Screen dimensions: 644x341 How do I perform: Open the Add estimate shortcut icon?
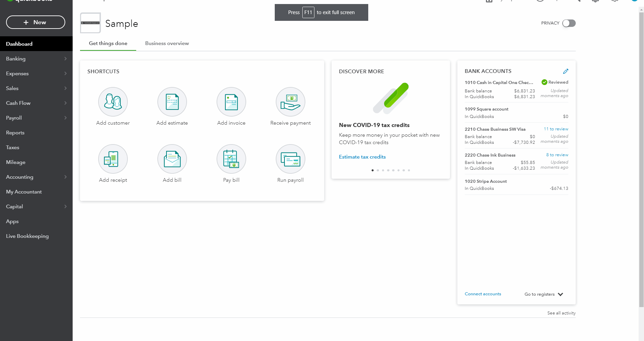point(172,102)
